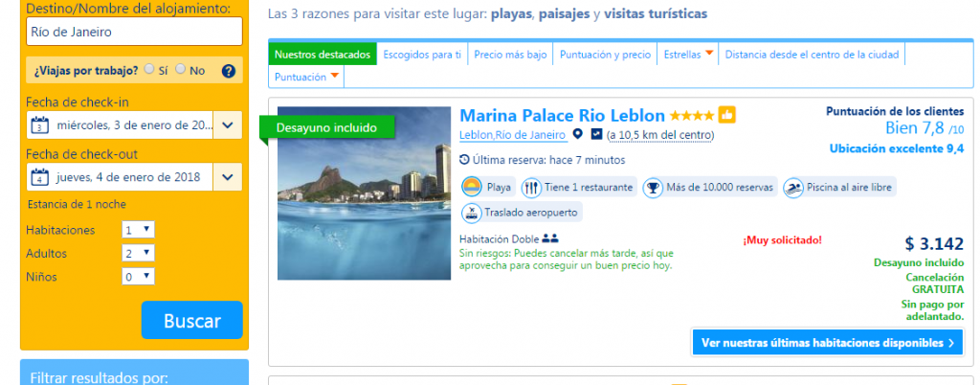Select the Escogidos para ti tab
This screenshot has height=385, width=980.
click(422, 55)
